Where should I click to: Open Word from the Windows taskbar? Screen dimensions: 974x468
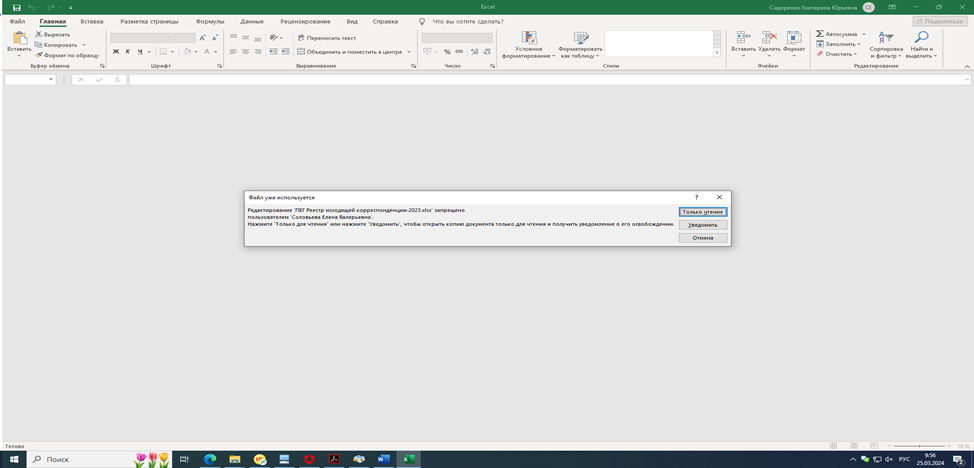click(x=383, y=459)
